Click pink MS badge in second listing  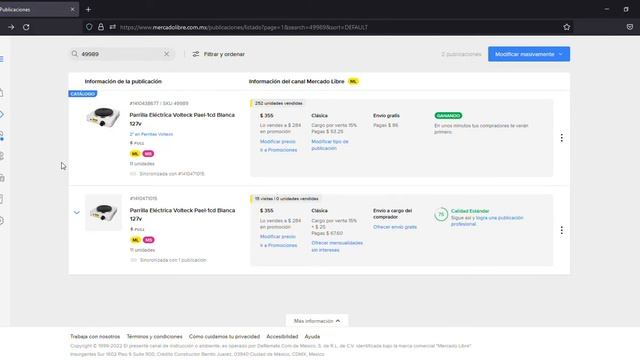[x=149, y=240]
